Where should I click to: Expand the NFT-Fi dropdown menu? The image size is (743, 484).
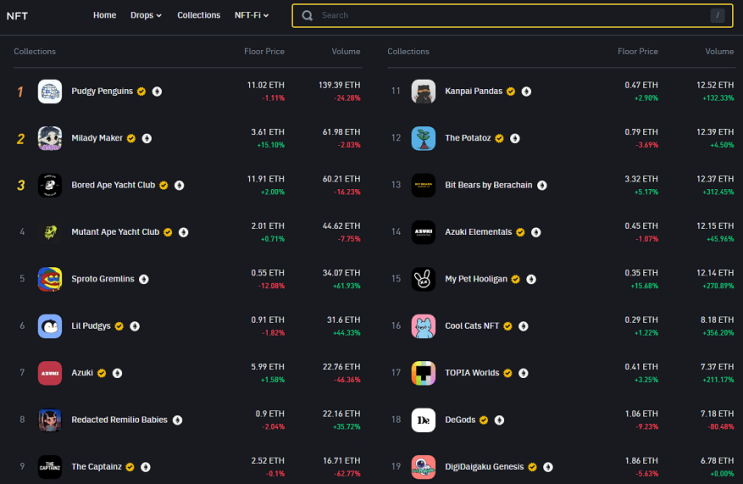[252, 15]
